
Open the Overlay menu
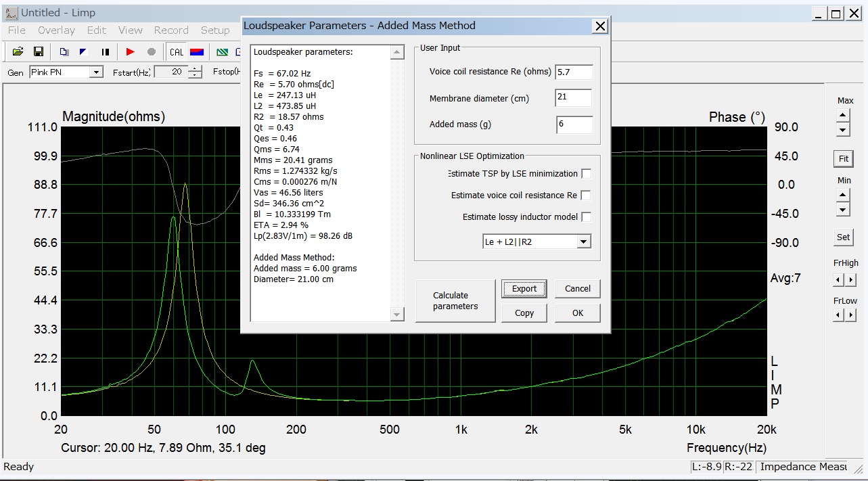(x=56, y=30)
